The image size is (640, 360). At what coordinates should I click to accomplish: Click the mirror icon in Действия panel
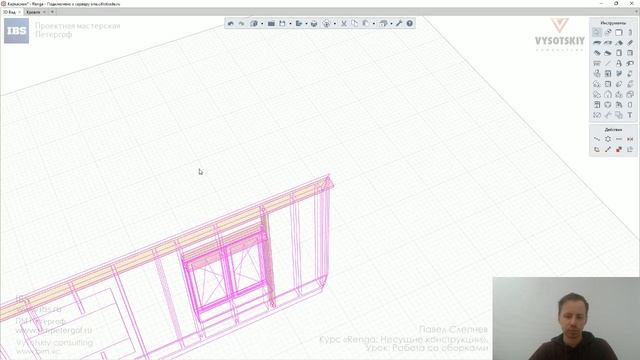click(x=630, y=139)
